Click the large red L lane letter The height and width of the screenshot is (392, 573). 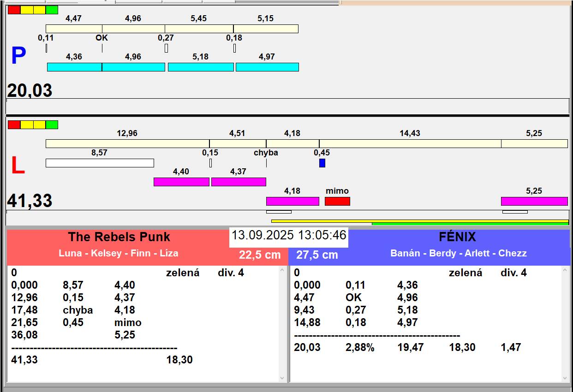click(18, 166)
